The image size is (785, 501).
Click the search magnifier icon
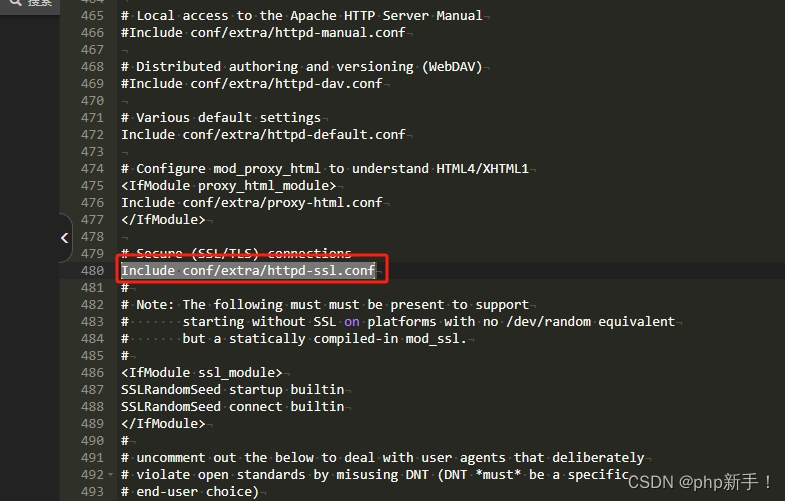[15, 2]
